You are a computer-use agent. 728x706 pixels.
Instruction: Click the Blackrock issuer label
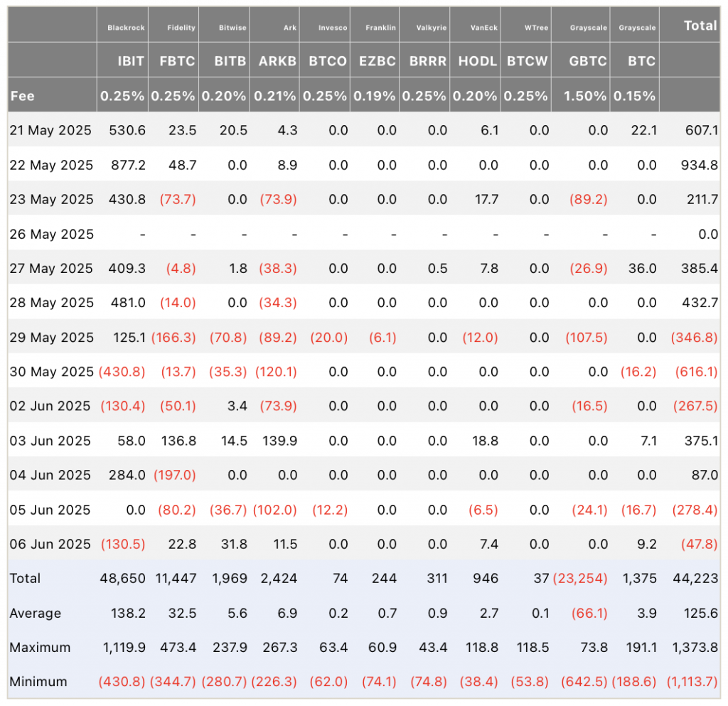click(x=126, y=28)
